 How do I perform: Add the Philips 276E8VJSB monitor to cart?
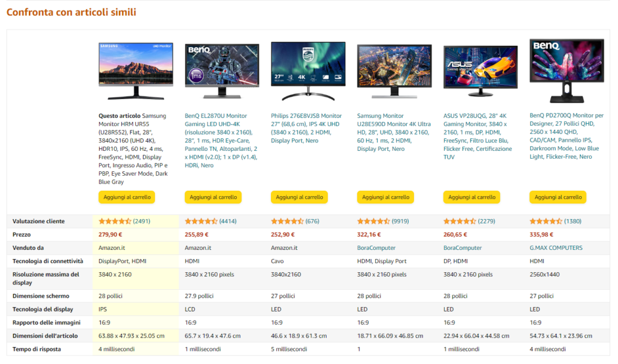[x=299, y=197]
